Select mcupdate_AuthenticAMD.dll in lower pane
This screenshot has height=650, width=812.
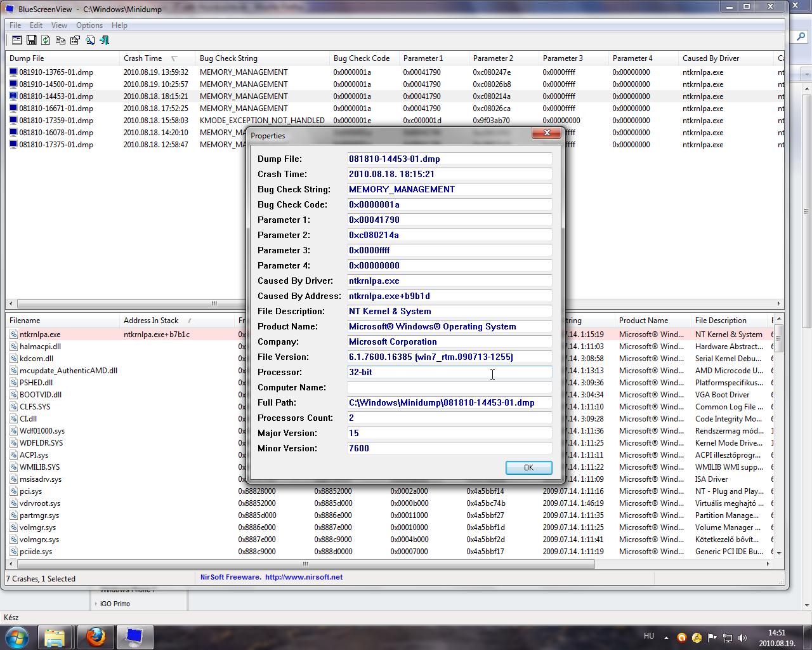tap(69, 371)
